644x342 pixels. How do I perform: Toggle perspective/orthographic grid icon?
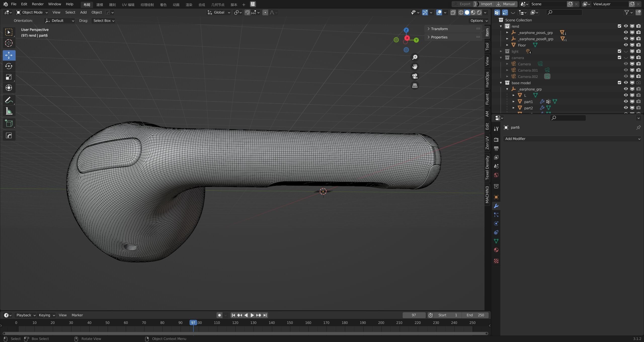pyautogui.click(x=415, y=86)
